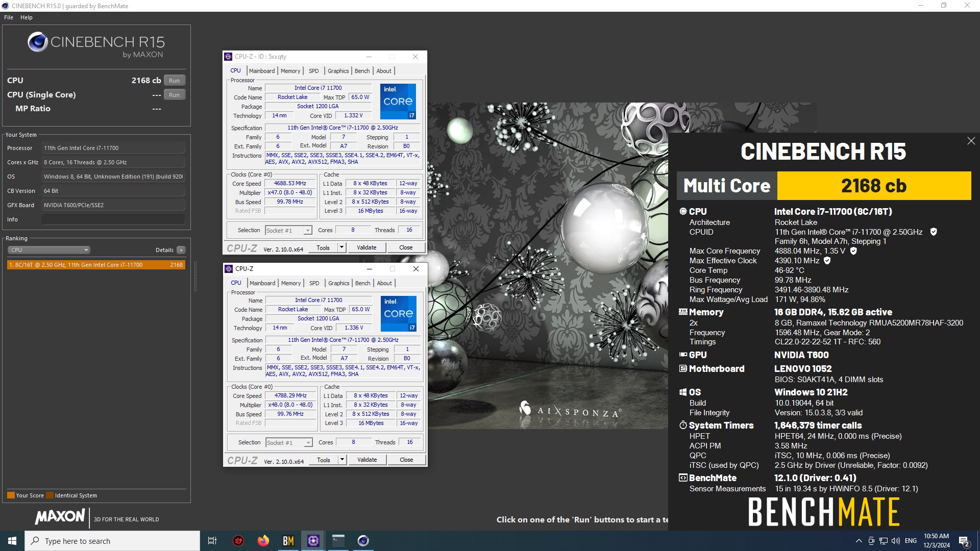Open BenchMate from the taskbar
980x551 pixels.
coord(288,541)
